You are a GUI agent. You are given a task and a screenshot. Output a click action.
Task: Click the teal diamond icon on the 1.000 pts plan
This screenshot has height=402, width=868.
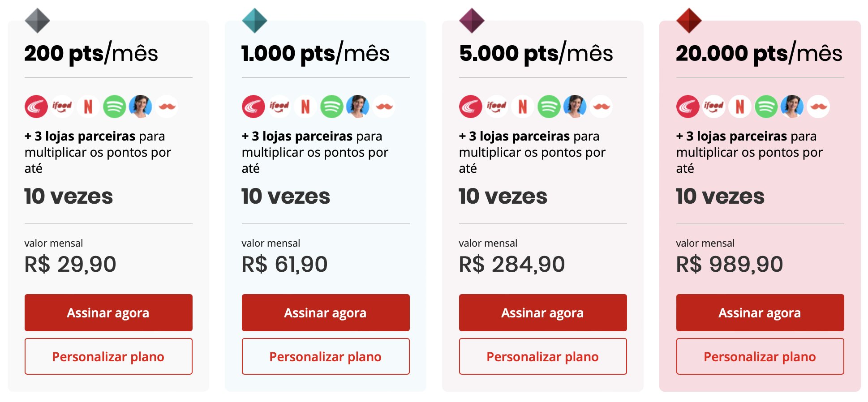(x=254, y=21)
